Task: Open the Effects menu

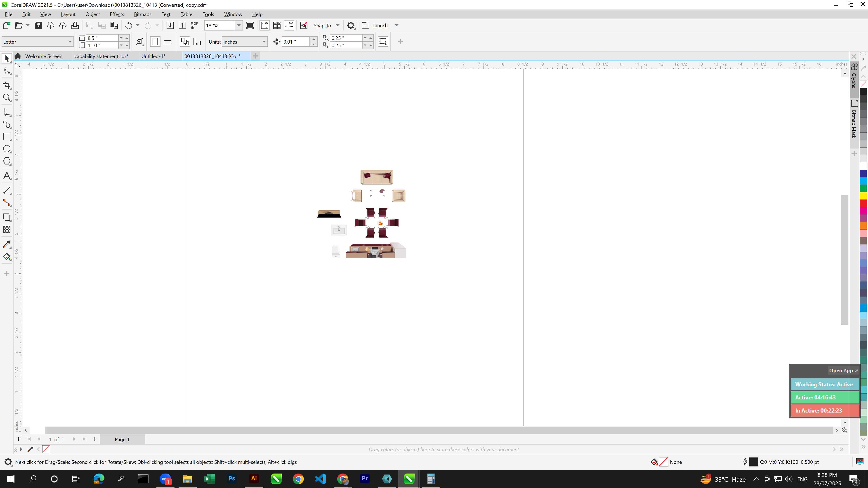Action: click(117, 14)
